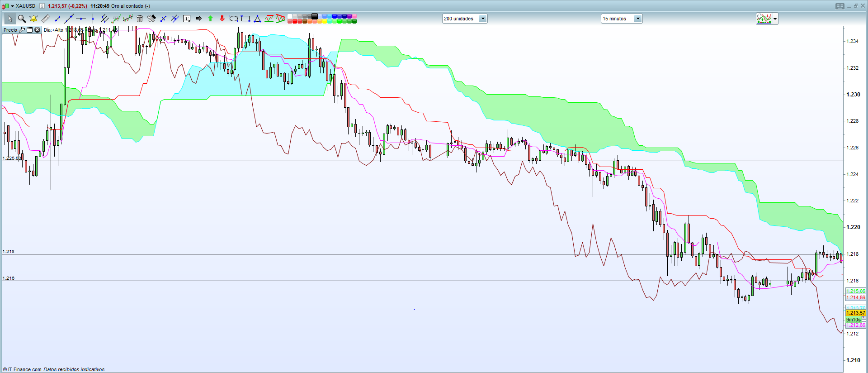
Task: Select the rectangle drawing tool
Action: [245, 19]
